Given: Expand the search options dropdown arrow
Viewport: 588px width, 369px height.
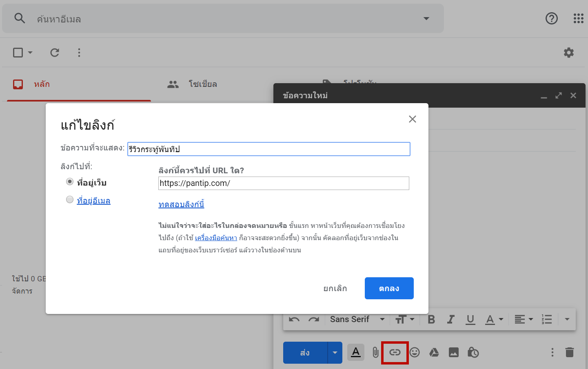Looking at the screenshot, I should click(426, 19).
